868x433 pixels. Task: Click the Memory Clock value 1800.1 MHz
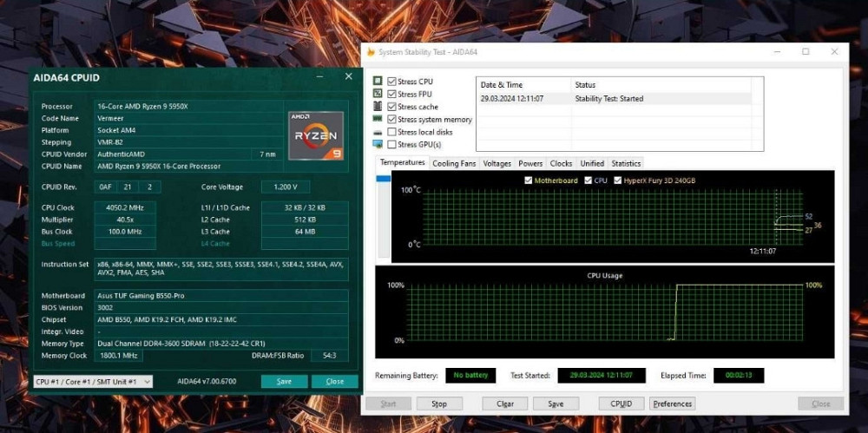click(118, 356)
